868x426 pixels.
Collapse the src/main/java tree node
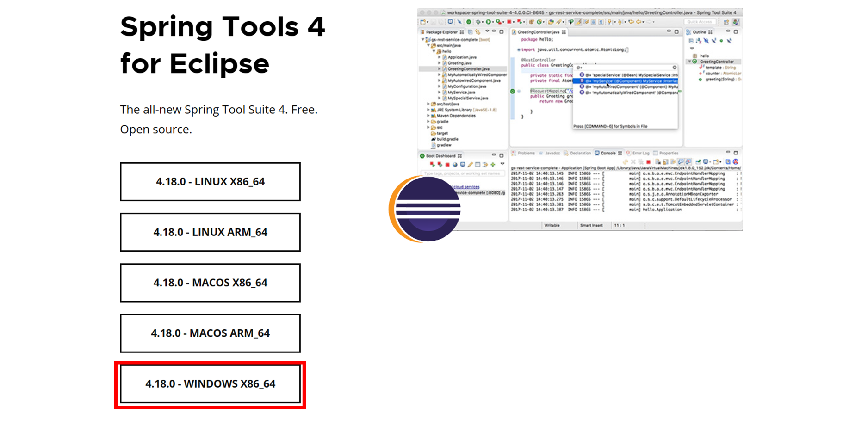coord(428,45)
